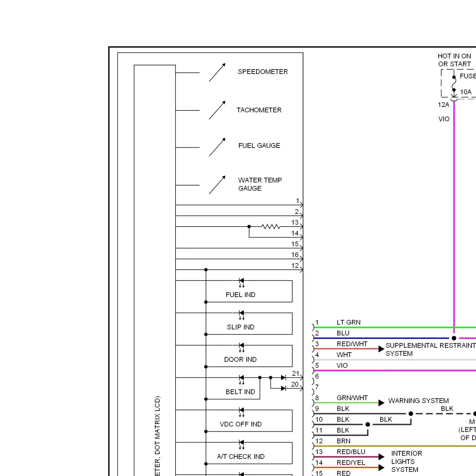Click the splice dot on pin 9 black wire
The image size is (476, 476).
pyautogui.click(x=411, y=414)
